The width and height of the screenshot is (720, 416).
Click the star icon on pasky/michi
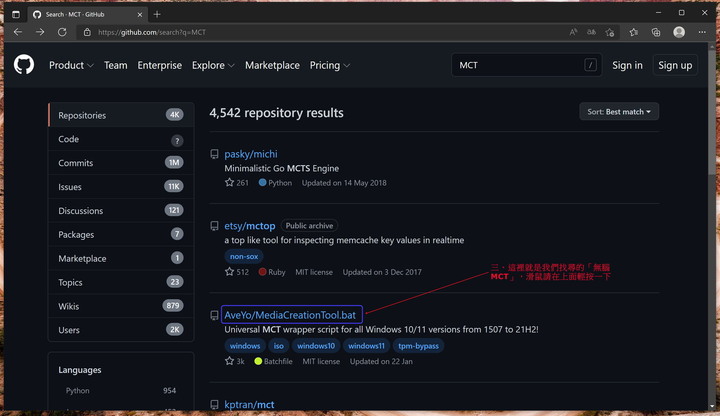(230, 182)
